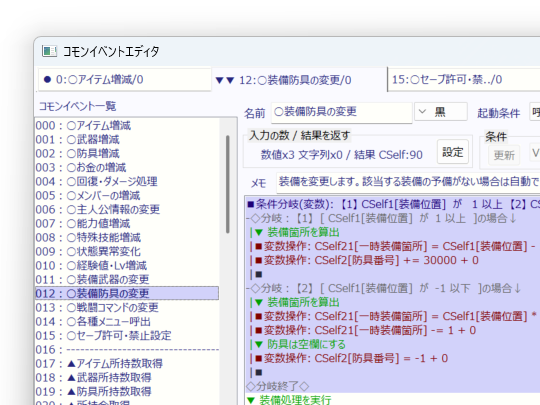Select list row 008:○特殊技能増減

[127, 238]
